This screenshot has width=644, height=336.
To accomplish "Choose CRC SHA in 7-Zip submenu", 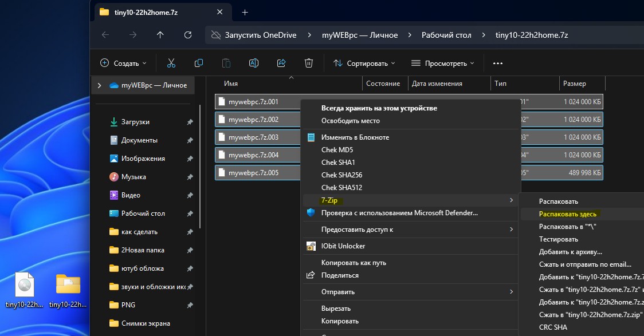I will click(553, 327).
